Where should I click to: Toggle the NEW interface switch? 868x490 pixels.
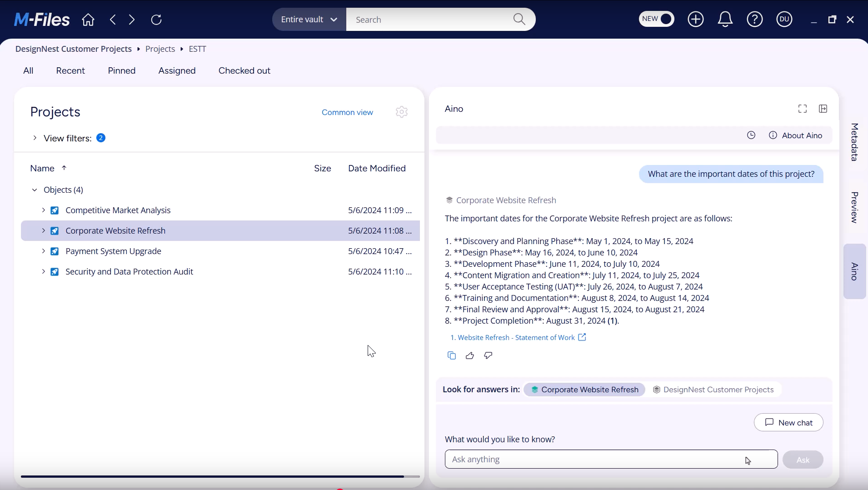(x=657, y=19)
